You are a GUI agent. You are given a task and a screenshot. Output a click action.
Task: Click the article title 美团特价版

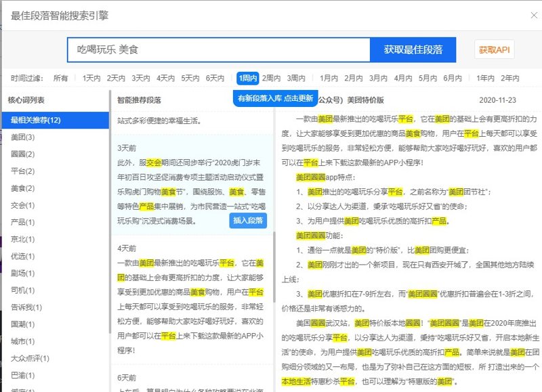point(365,100)
